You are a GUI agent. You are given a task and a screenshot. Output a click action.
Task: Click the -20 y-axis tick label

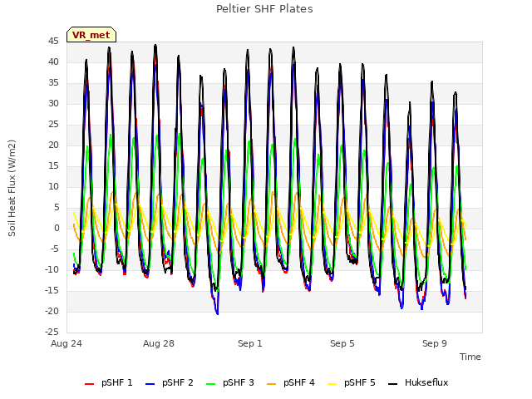[x=52, y=311]
